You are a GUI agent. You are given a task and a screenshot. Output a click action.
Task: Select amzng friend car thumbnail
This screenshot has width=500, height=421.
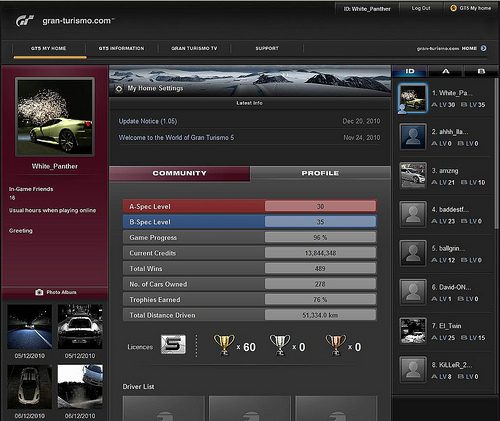413,176
